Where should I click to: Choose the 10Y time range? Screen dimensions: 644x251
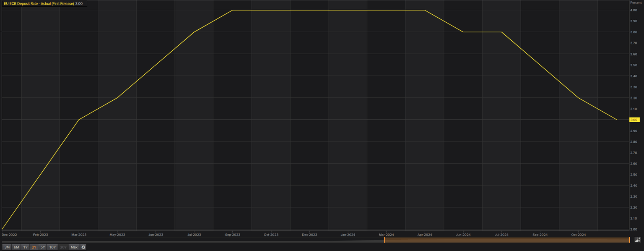point(52,247)
